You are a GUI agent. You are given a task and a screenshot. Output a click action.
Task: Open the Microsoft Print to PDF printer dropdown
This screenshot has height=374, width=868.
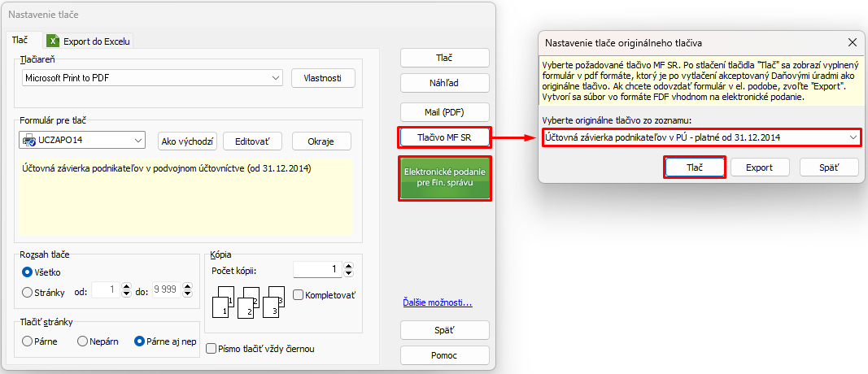tap(277, 78)
